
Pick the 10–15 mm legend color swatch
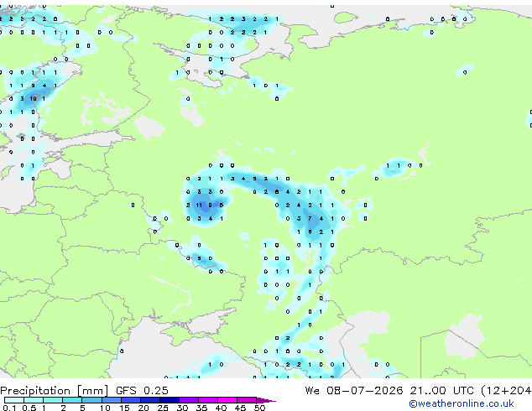coord(111,400)
